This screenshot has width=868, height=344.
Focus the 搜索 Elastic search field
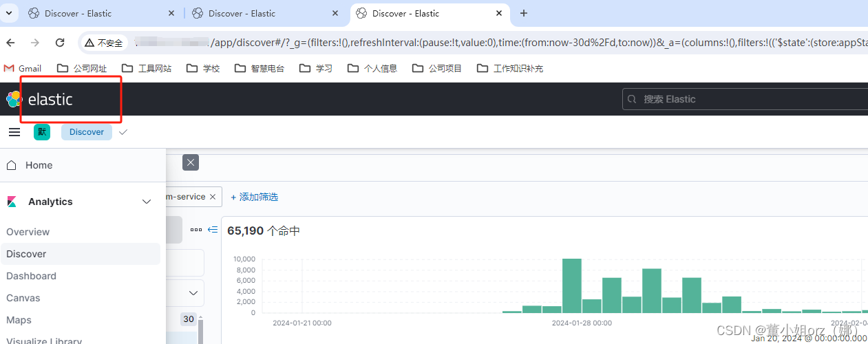pyautogui.click(x=745, y=99)
